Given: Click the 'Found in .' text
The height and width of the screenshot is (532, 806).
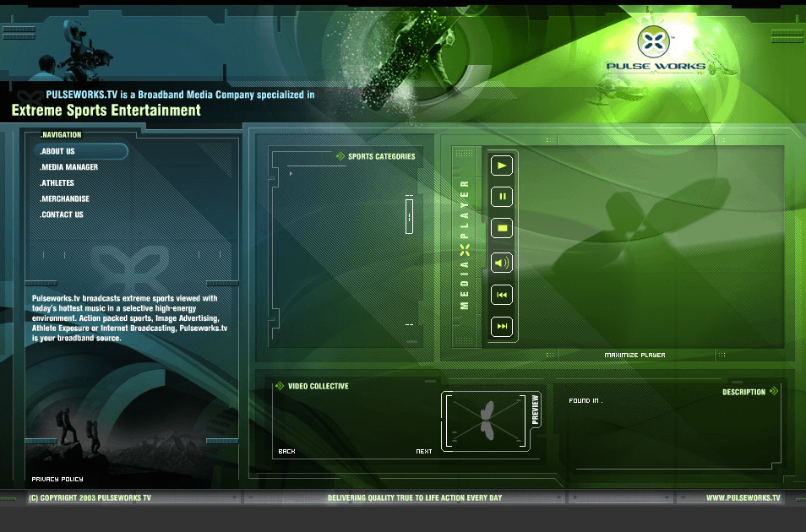Looking at the screenshot, I should click(x=586, y=400).
